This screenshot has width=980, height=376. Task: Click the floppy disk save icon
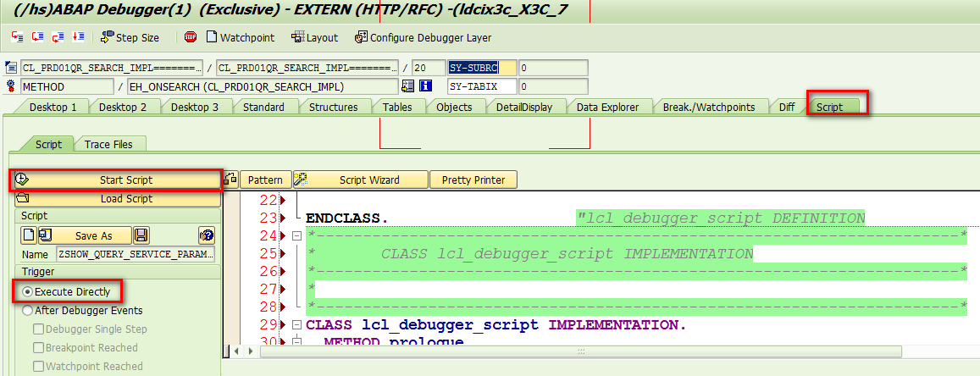point(141,235)
